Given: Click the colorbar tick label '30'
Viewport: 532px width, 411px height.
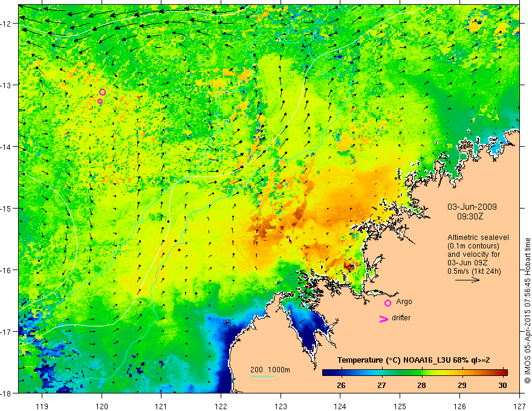Looking at the screenshot, I should click(x=502, y=385).
